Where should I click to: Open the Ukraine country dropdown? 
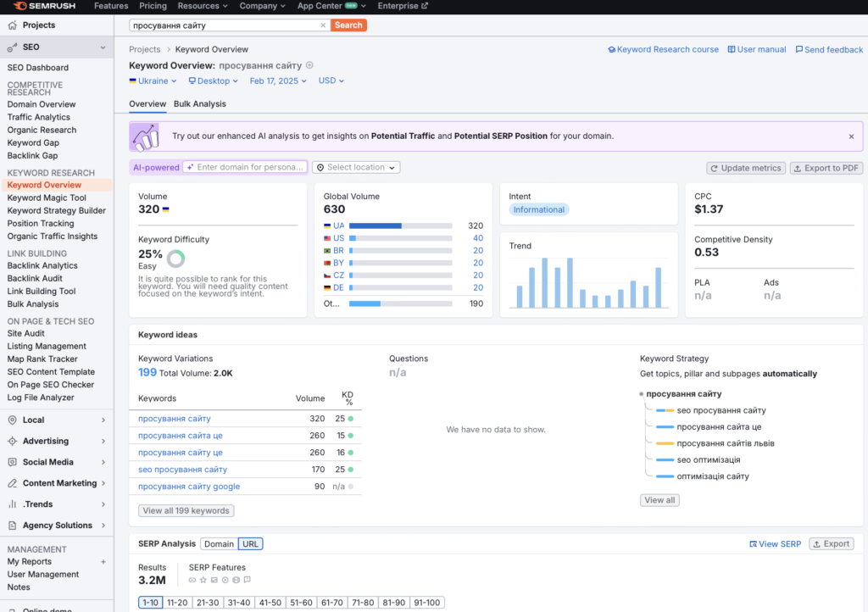click(153, 81)
